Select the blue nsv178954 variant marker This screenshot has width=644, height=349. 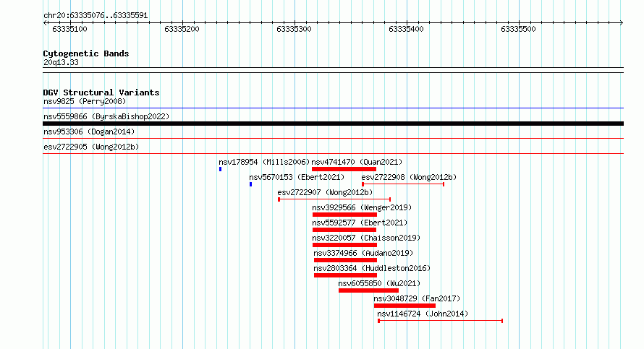point(221,169)
